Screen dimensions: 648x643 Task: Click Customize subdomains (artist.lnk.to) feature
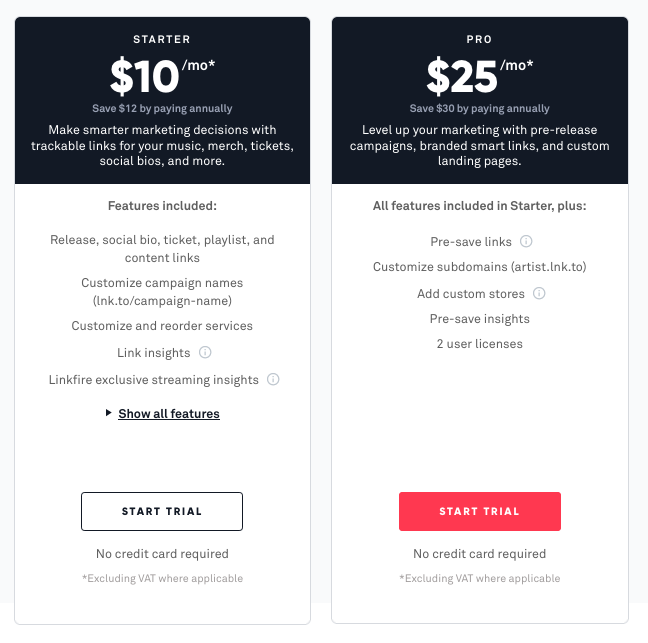[x=479, y=267]
